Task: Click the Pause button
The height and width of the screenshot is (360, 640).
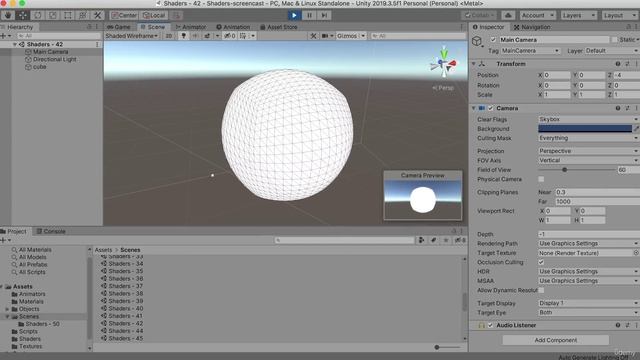Action: pyautogui.click(x=309, y=16)
